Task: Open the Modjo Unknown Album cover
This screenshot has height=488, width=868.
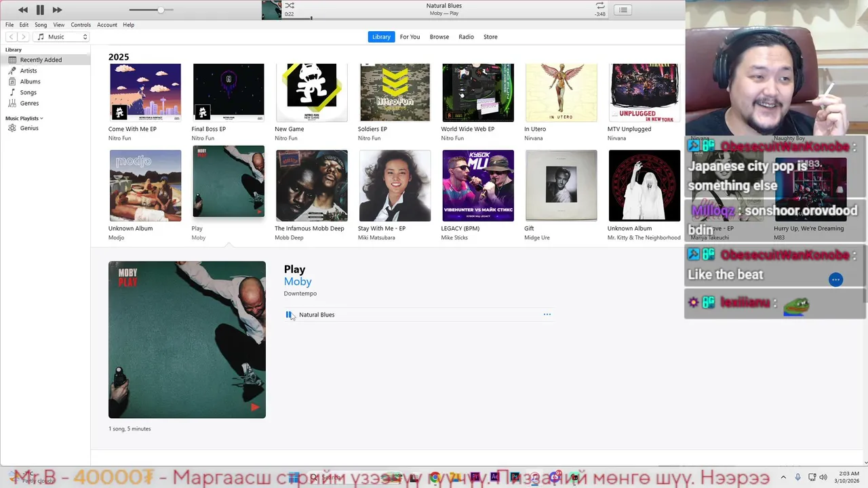Action: pyautogui.click(x=145, y=186)
